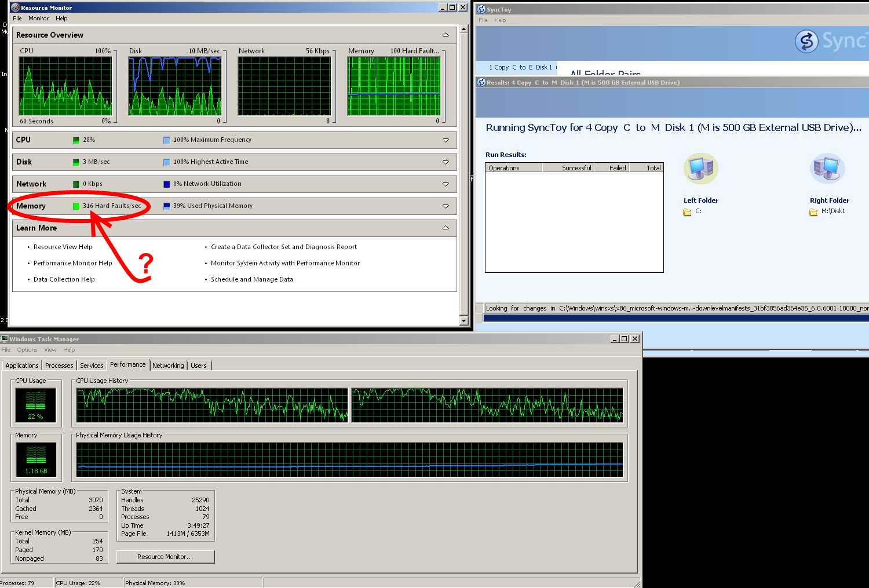
Task: Open Help menu in SyncToy window
Action: 500,20
